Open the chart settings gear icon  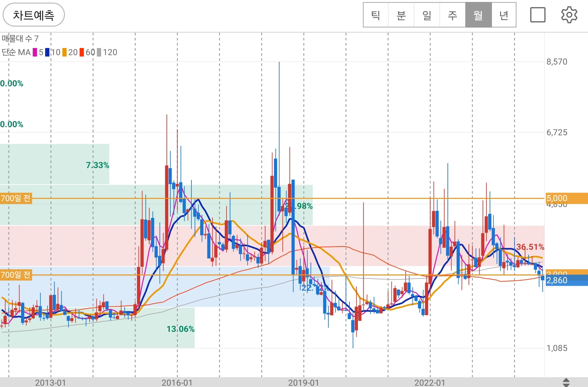point(569,15)
